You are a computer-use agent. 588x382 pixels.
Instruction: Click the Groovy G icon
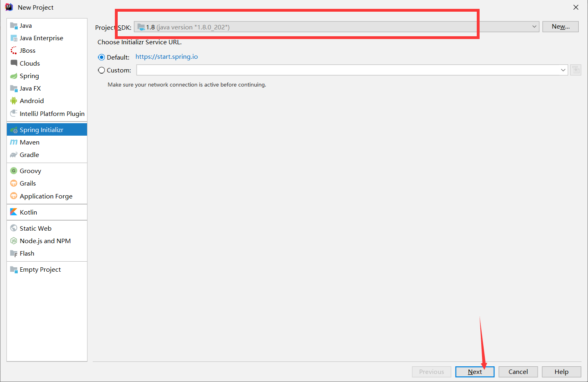tap(14, 171)
